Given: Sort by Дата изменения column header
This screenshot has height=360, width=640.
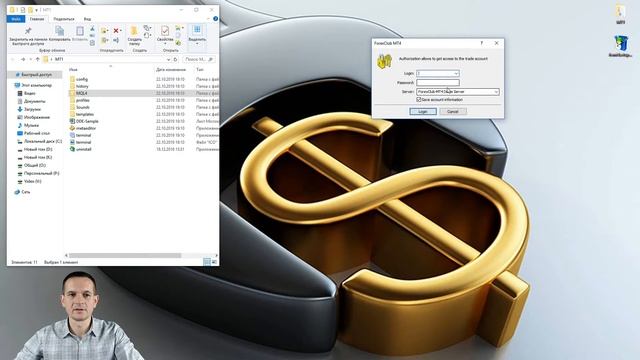Looking at the screenshot, I should click(171, 70).
